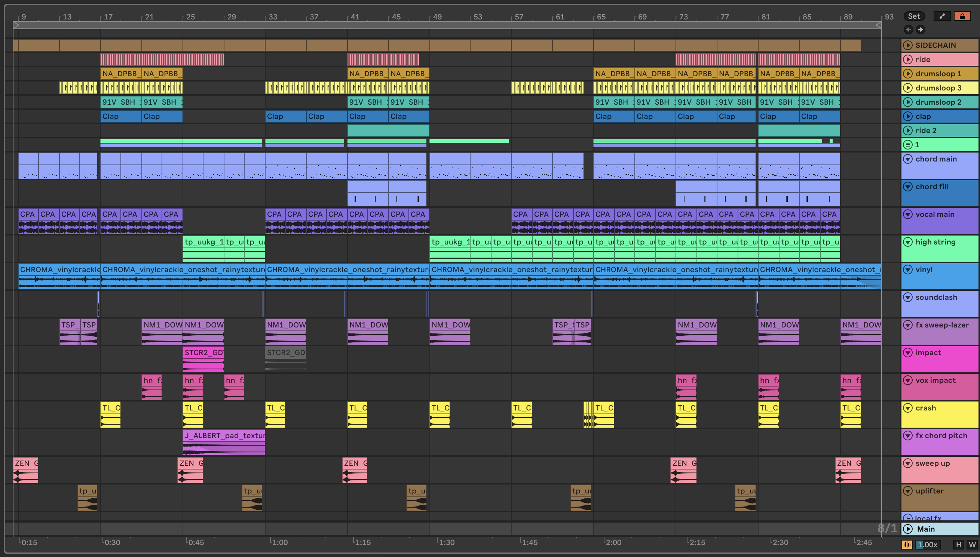The height and width of the screenshot is (557, 980).
Task: Click the Set locator button
Action: coord(914,16)
